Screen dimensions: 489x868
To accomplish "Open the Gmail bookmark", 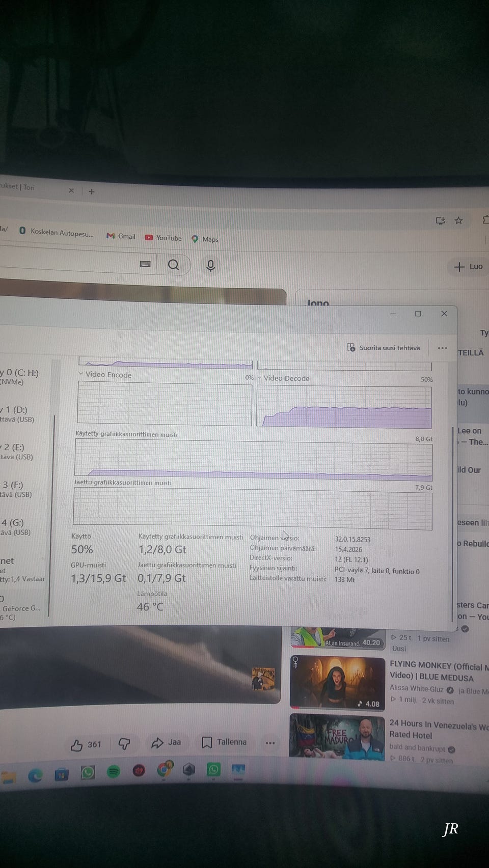I will [x=121, y=236].
